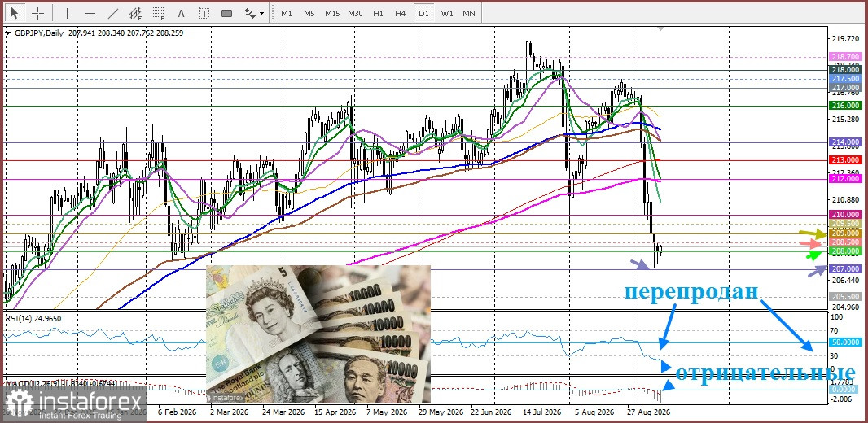Click the 208.000 green price level label
Image resolution: width=868 pixels, height=423 pixels.
pos(845,251)
